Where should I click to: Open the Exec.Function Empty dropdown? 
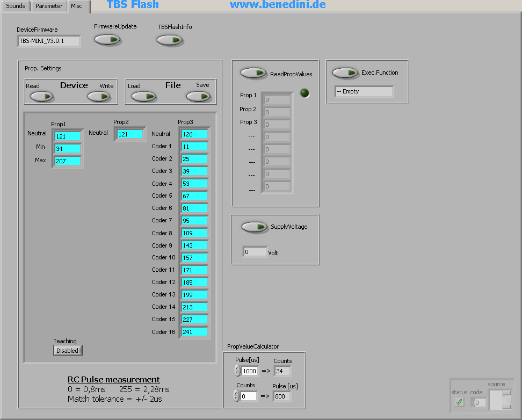pyautogui.click(x=364, y=92)
